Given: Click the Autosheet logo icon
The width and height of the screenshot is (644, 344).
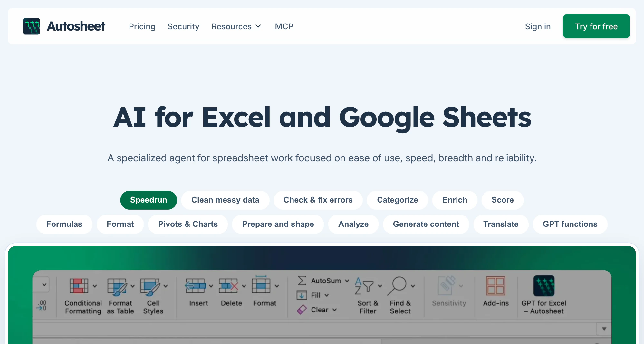Looking at the screenshot, I should tap(31, 26).
